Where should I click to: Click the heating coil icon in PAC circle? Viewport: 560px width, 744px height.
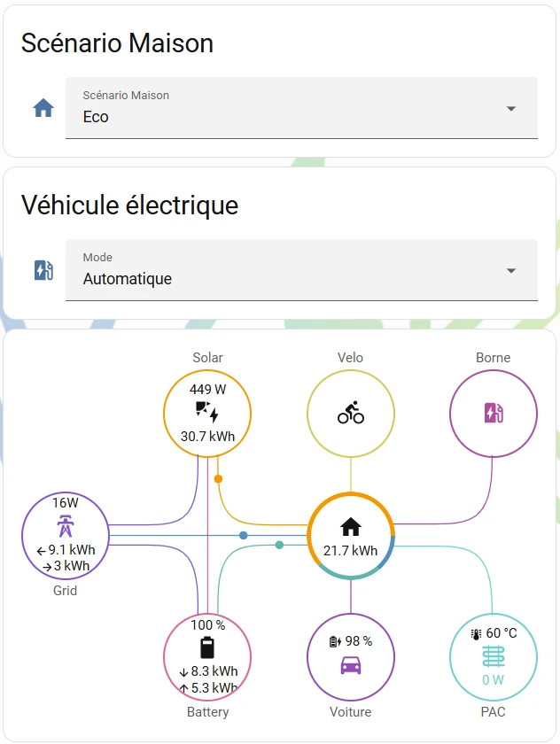coord(494,656)
